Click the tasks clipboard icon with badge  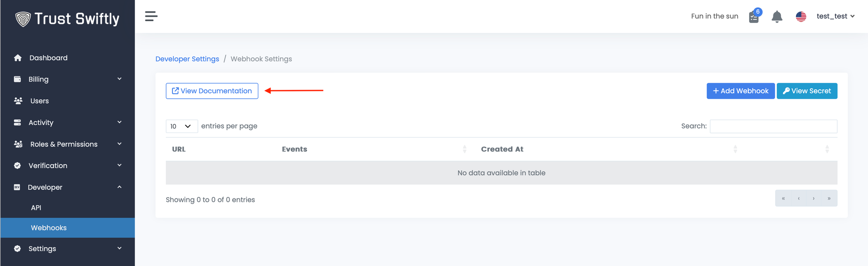pos(754,16)
